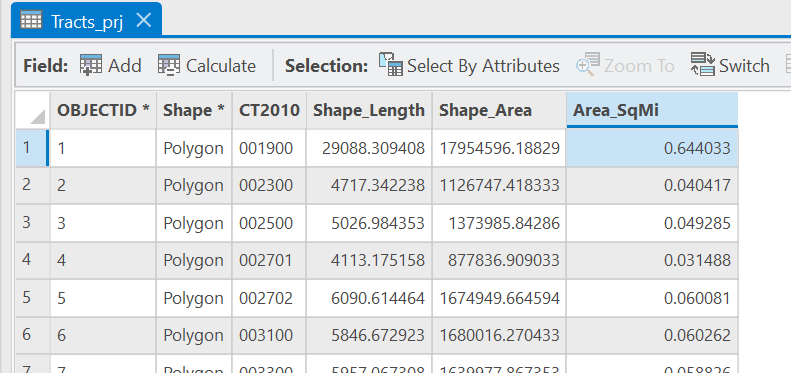Open the Calculate field tool
Viewport: 791px width, 373px height.
(x=207, y=66)
